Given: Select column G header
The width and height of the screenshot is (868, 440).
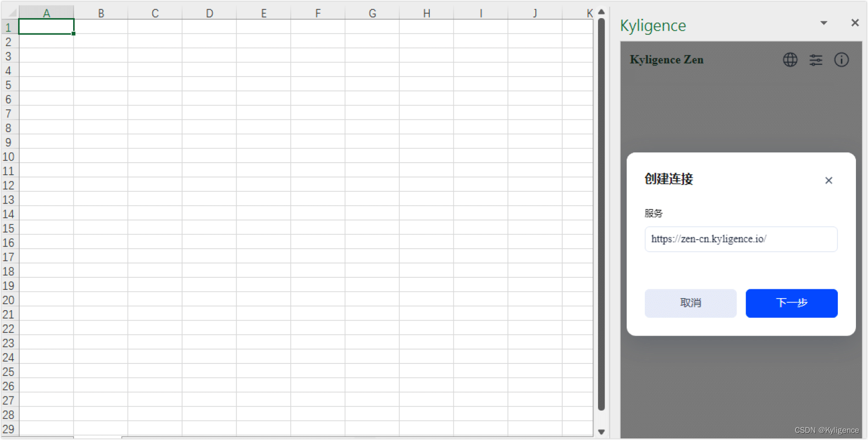Looking at the screenshot, I should (x=372, y=13).
